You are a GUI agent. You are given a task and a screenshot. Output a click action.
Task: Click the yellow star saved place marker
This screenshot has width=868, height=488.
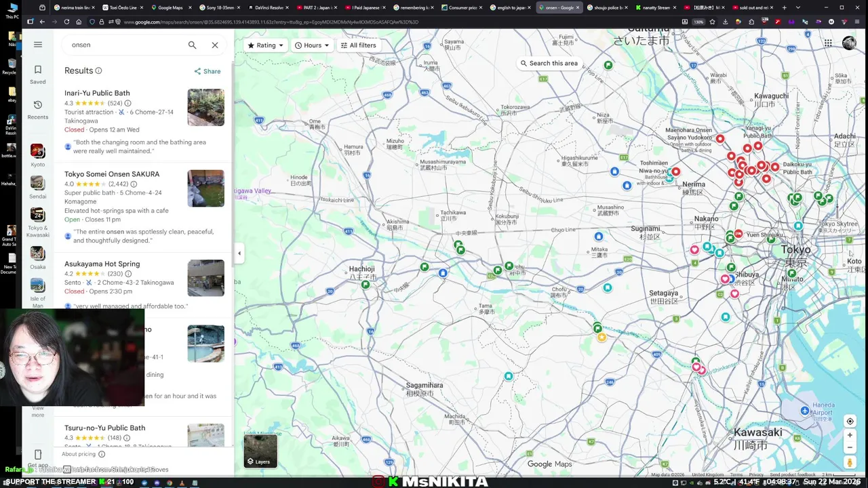pos(601,337)
